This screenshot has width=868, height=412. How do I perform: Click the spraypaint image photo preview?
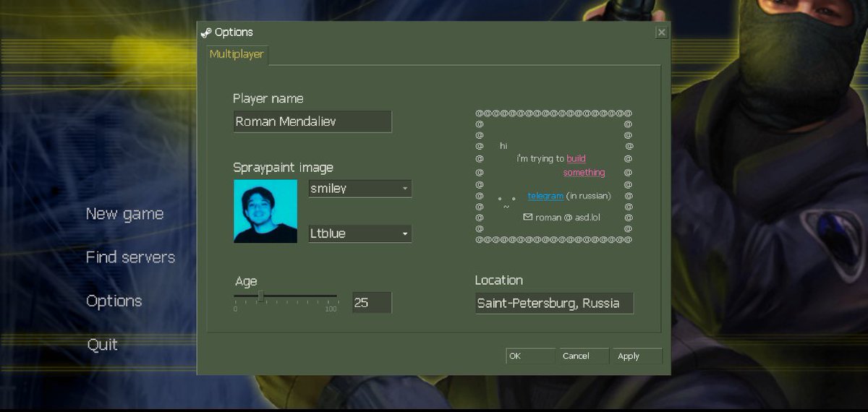(x=265, y=211)
